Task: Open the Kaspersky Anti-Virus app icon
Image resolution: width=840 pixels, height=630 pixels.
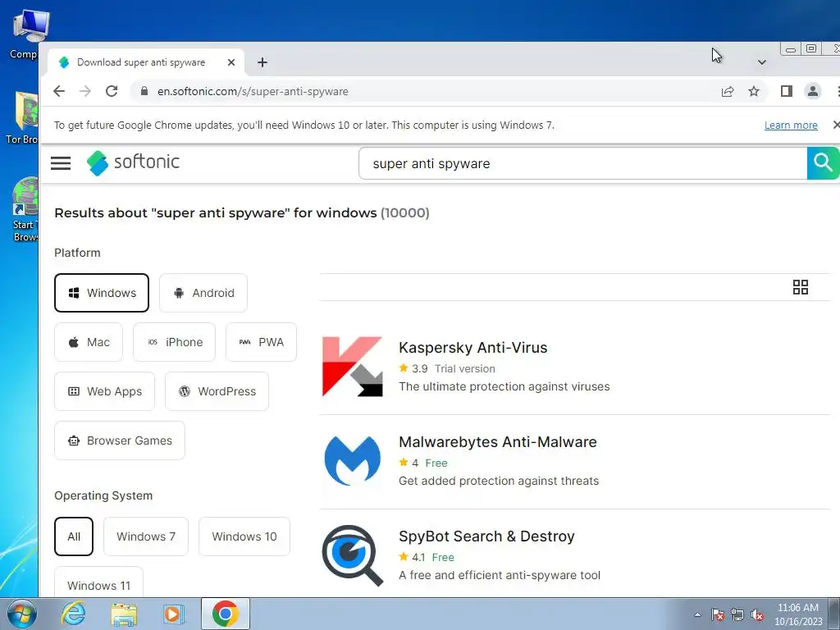Action: tap(353, 367)
